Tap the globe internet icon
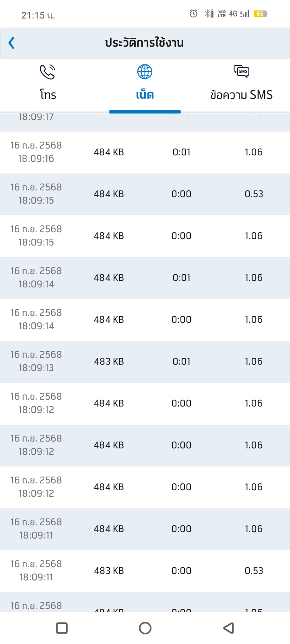This screenshot has width=290, height=644. tap(145, 72)
